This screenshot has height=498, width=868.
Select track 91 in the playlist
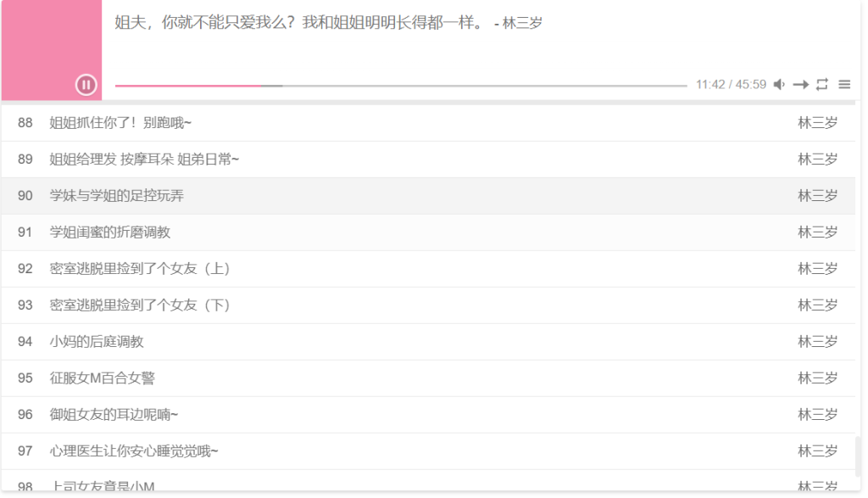coord(428,232)
